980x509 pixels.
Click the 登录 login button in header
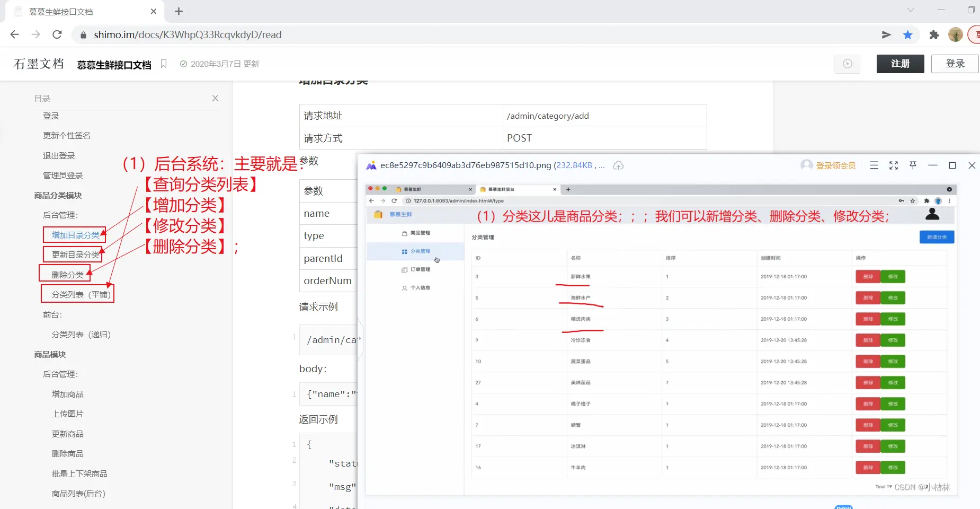[955, 64]
